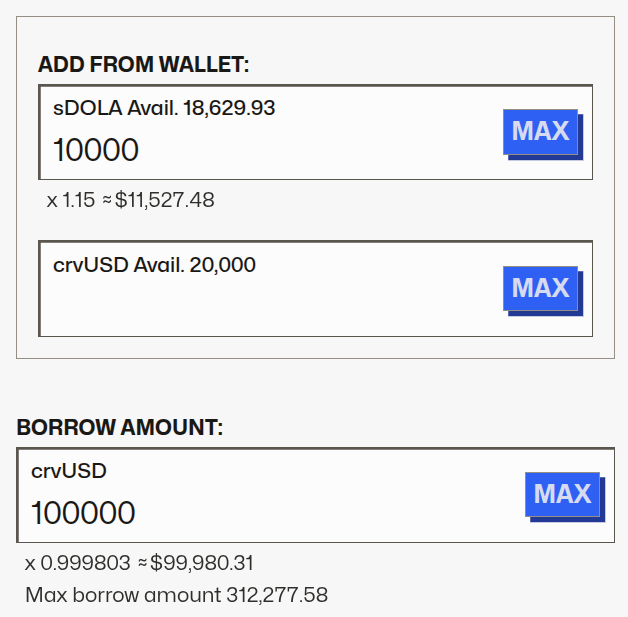Focus the borrow amount field showing 100000
The height and width of the screenshot is (617, 628).
[270, 514]
